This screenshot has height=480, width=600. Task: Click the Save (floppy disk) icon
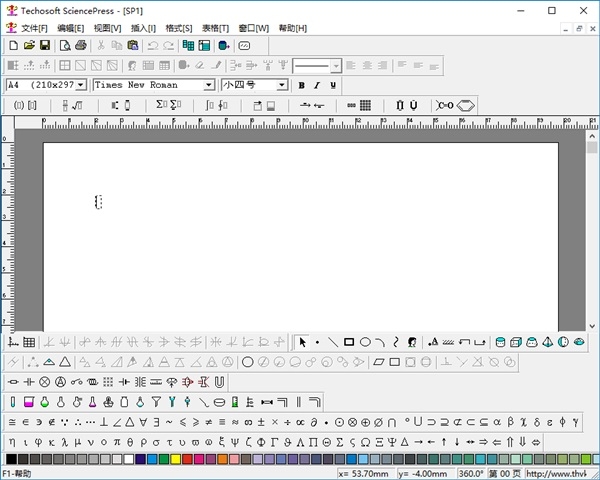[x=45, y=45]
